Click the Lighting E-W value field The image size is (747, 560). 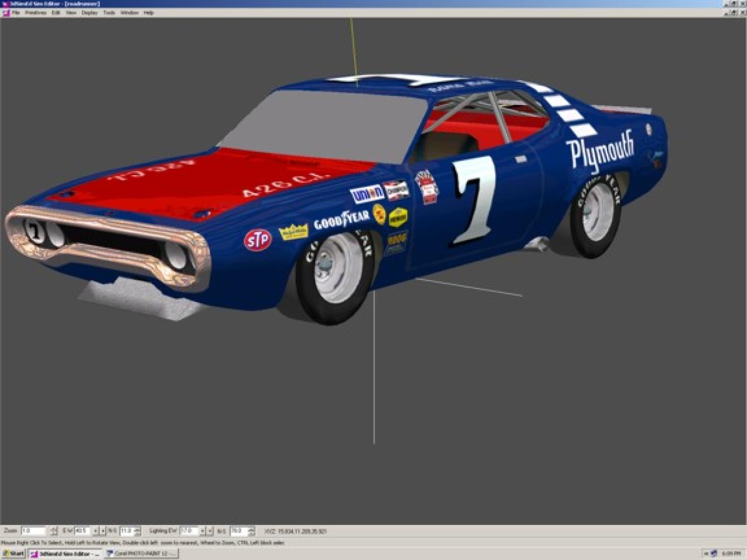pyautogui.click(x=189, y=531)
